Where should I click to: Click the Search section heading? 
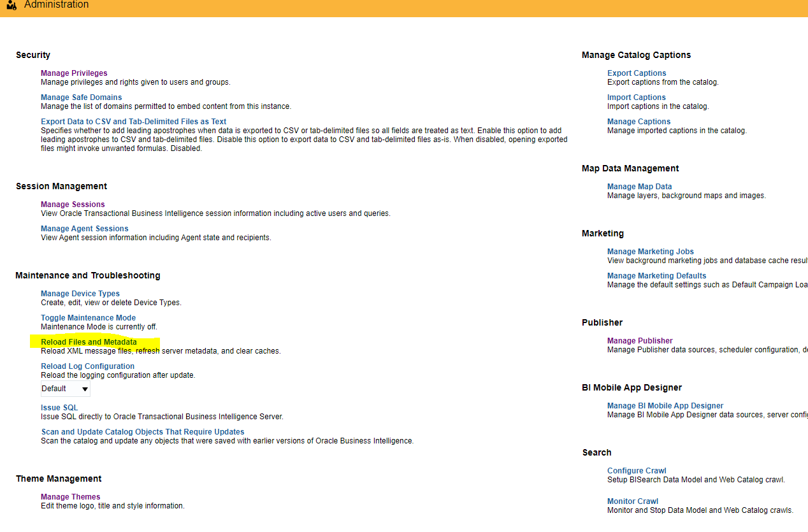(x=597, y=453)
